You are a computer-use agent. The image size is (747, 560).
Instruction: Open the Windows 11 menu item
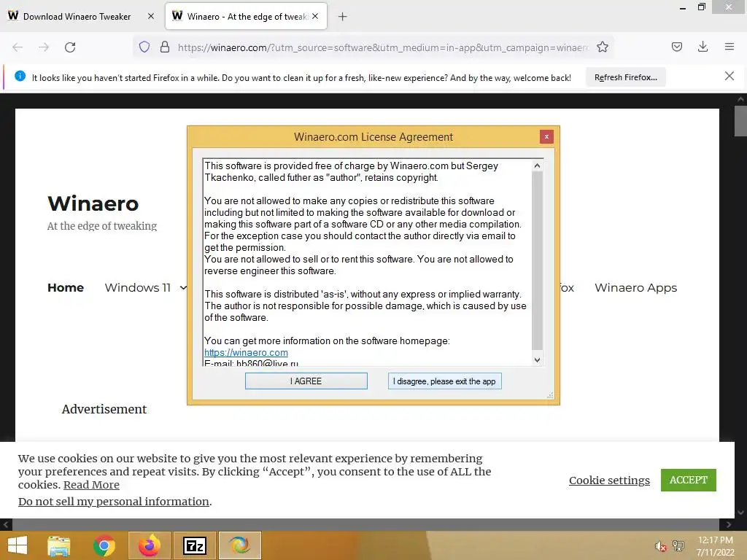(138, 287)
